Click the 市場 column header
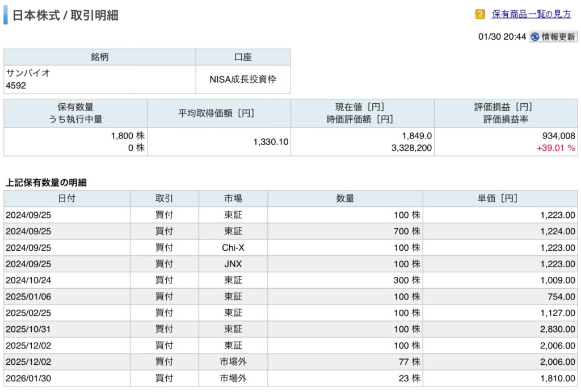Screen dimensions: 581x392 (233, 198)
